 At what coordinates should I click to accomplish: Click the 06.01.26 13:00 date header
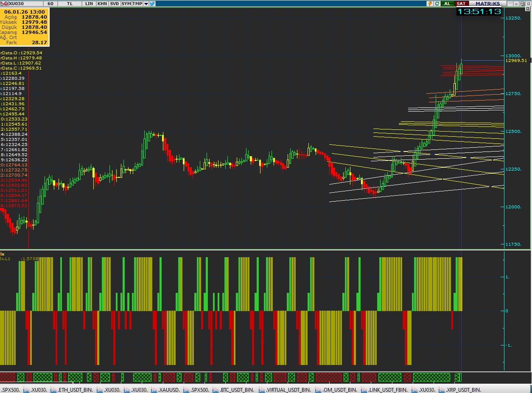tap(25, 12)
